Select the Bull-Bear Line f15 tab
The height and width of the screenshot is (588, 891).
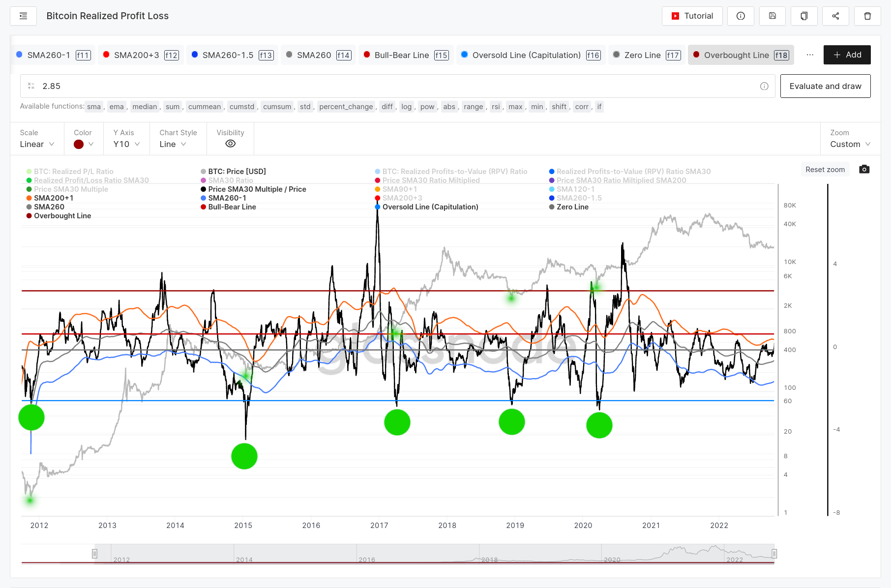tap(406, 55)
